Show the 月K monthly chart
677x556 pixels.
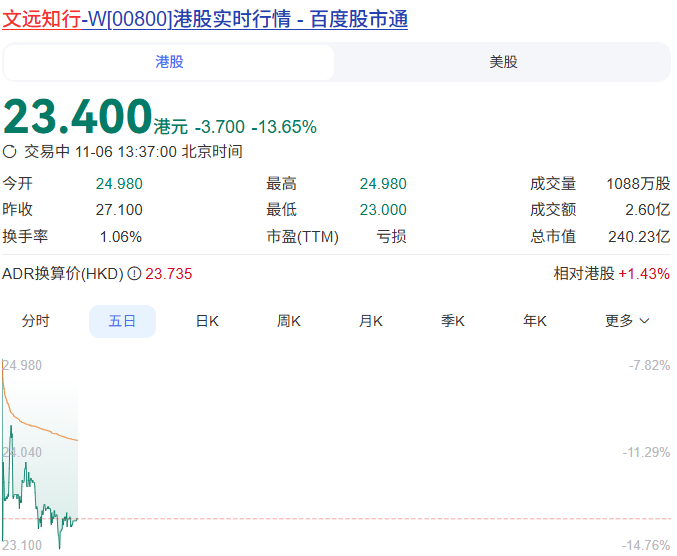coord(371,321)
